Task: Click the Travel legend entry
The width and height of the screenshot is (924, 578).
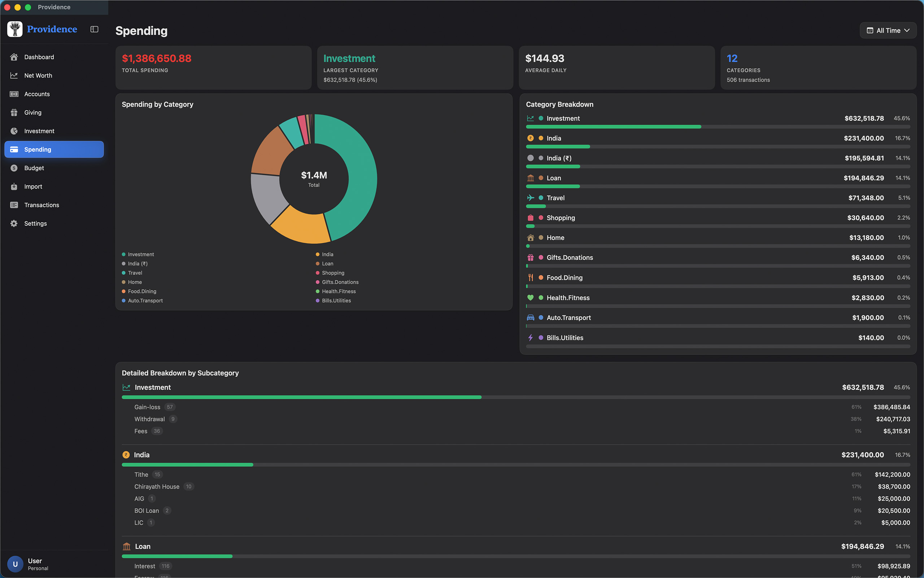Action: click(132, 273)
